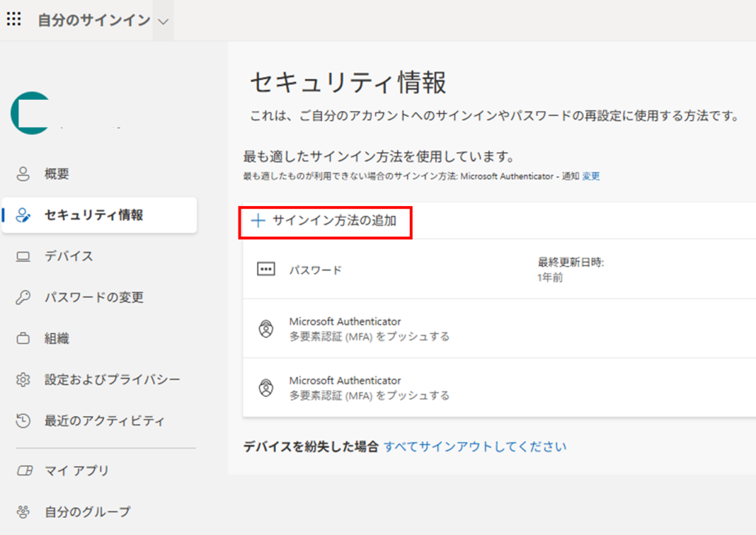
Task: Open 自分のグループ from the sidebar
Action: tap(87, 511)
